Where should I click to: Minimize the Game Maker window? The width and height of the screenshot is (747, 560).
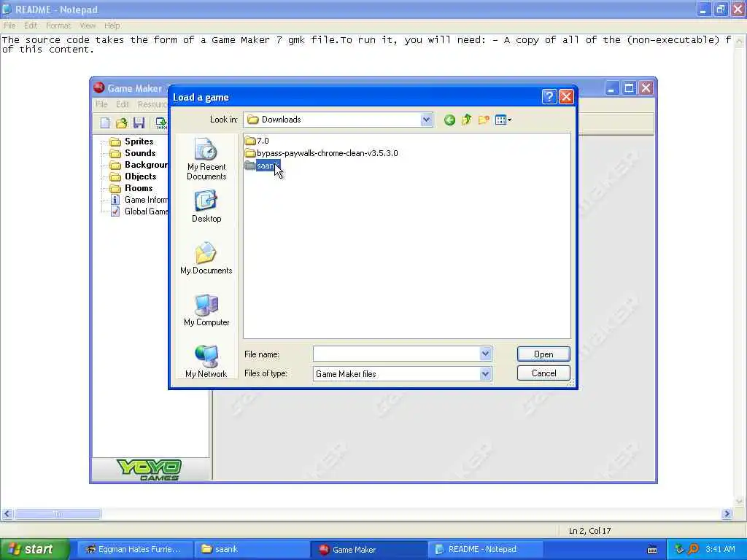(x=612, y=88)
